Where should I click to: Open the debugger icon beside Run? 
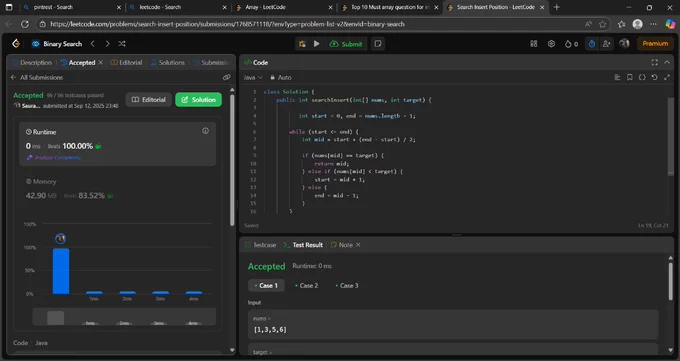pos(302,44)
